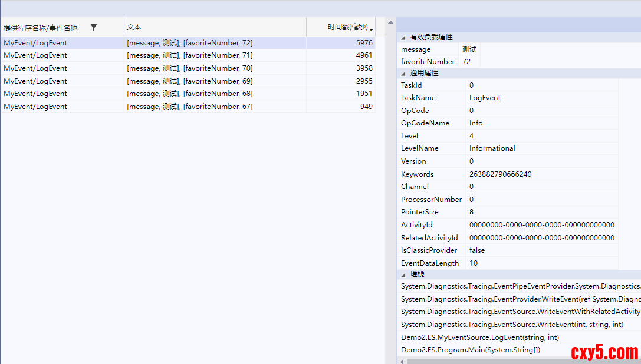Click the Channel property row
Image resolution: width=641 pixels, height=364 pixels.
(x=508, y=186)
